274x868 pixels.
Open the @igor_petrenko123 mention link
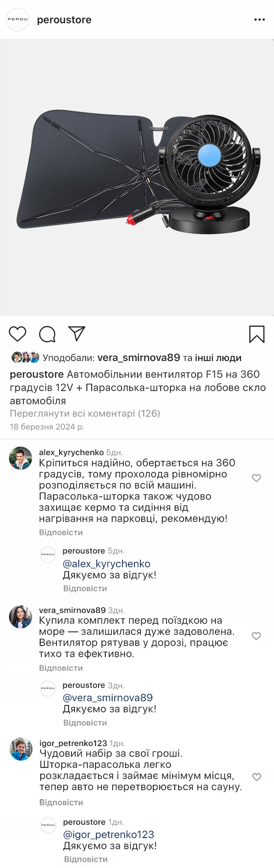coord(108,834)
